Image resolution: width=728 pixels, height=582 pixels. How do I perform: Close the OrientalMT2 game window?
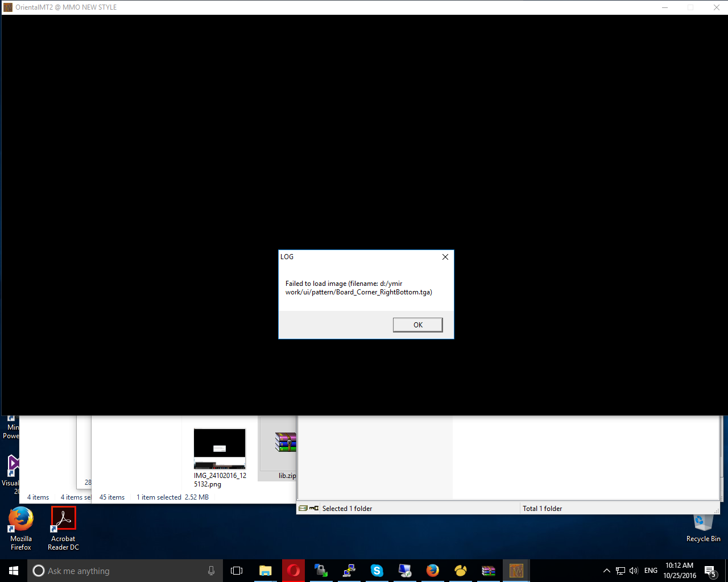pos(716,7)
